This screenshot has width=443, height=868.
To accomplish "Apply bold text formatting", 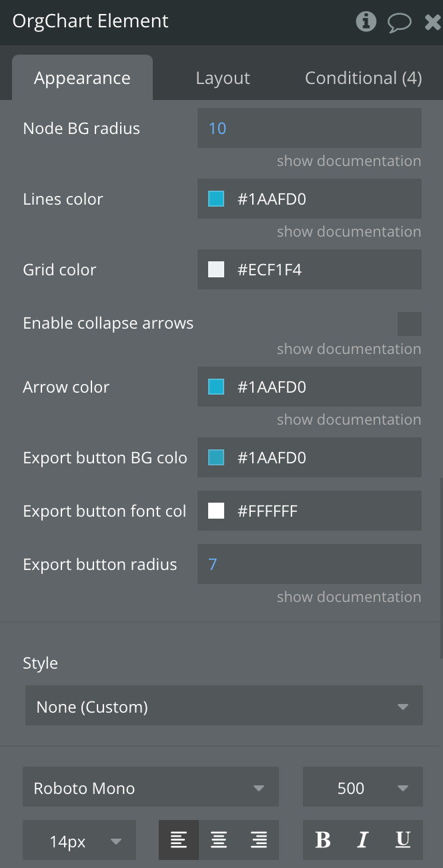I will pyautogui.click(x=323, y=840).
